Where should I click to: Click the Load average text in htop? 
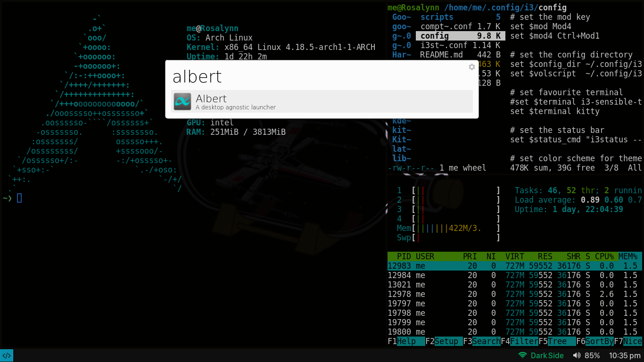tap(578, 200)
